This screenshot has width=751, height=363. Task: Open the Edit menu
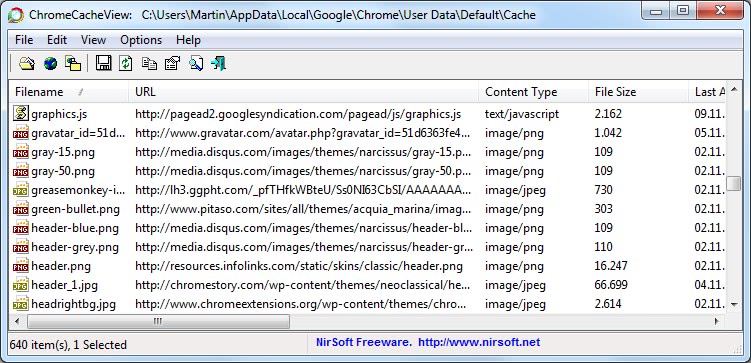(57, 40)
